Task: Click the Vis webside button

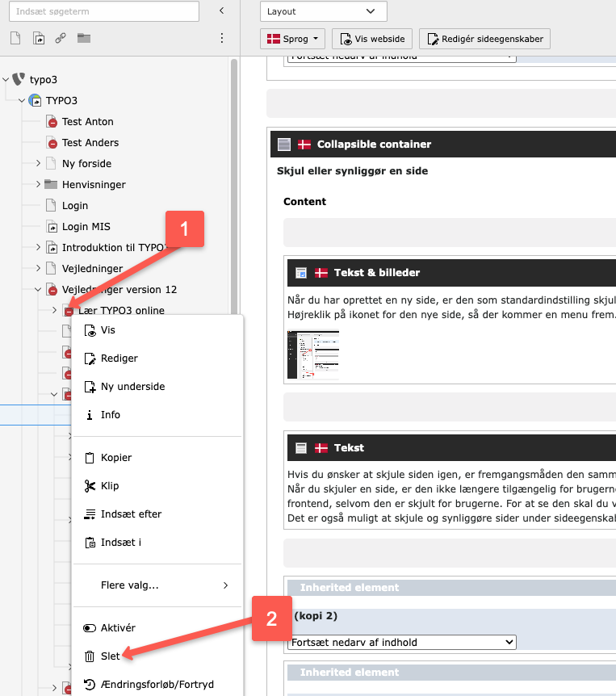Action: pyautogui.click(x=372, y=39)
